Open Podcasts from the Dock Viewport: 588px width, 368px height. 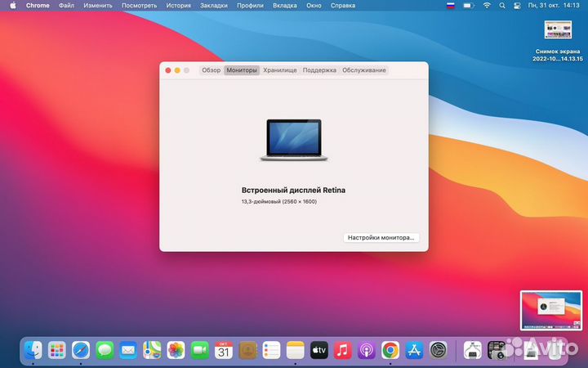tap(367, 350)
